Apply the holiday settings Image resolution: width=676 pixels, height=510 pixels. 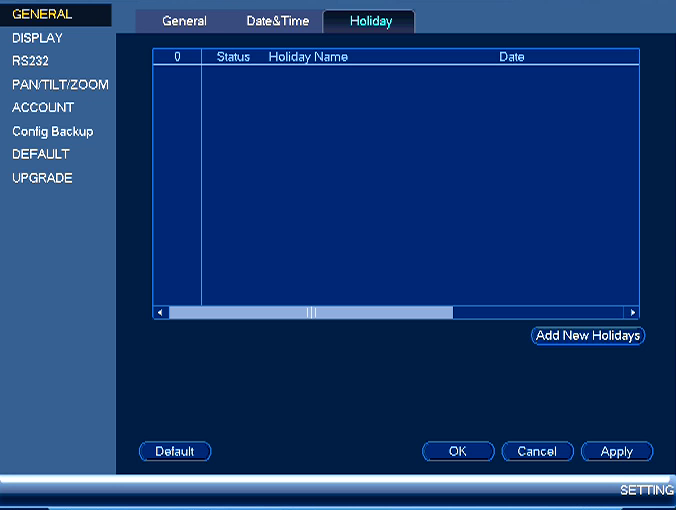click(x=617, y=451)
